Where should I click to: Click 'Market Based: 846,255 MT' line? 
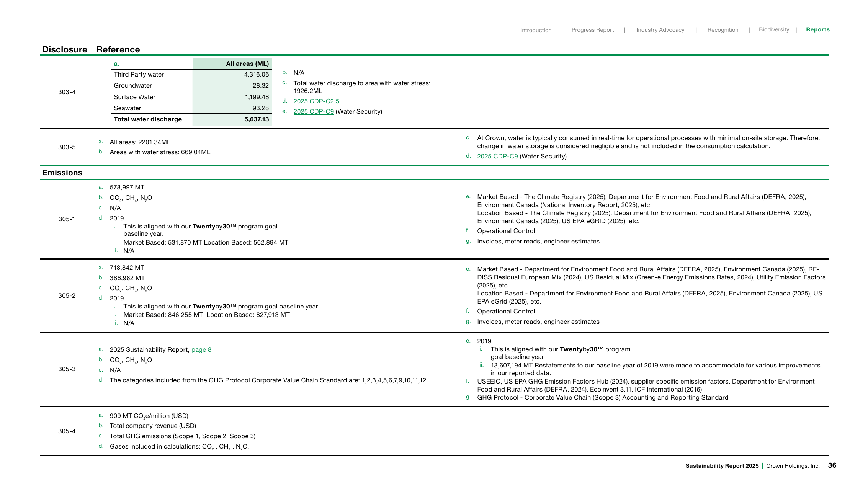[x=206, y=315]
